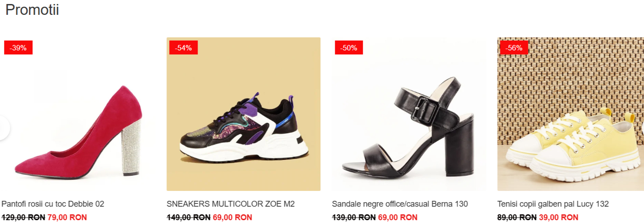Click the -54% discount badge
This screenshot has width=644, height=222.
(x=184, y=48)
